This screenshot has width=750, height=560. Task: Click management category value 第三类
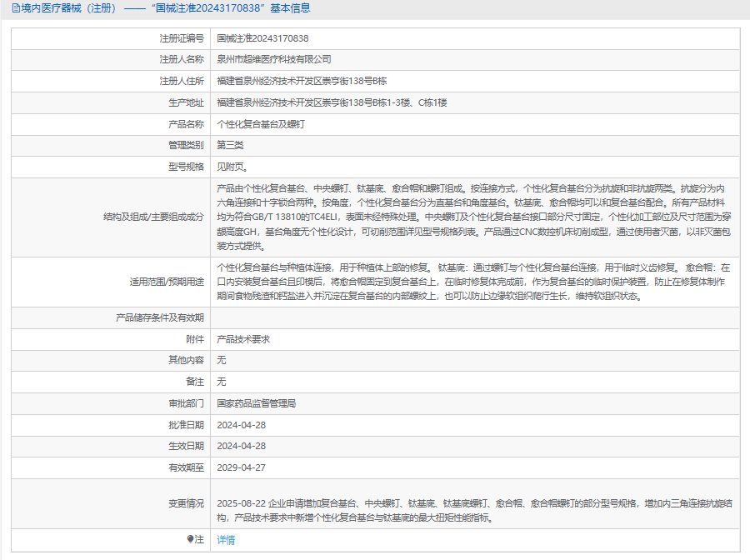click(230, 145)
